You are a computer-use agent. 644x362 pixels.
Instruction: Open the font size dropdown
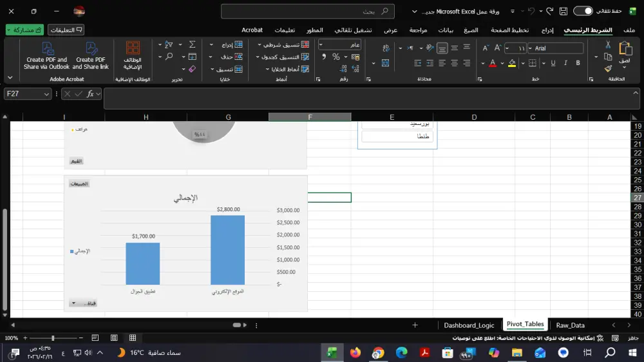[507, 48]
